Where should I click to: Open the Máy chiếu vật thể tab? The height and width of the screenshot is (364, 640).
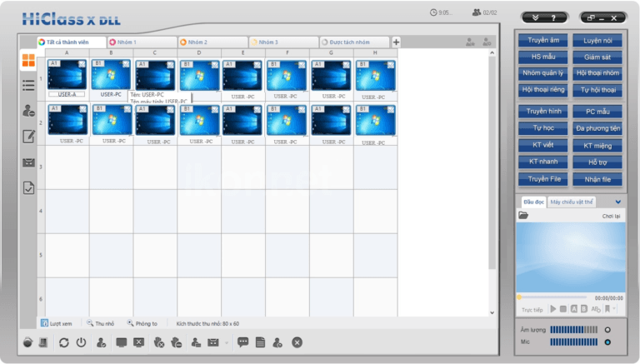(571, 202)
